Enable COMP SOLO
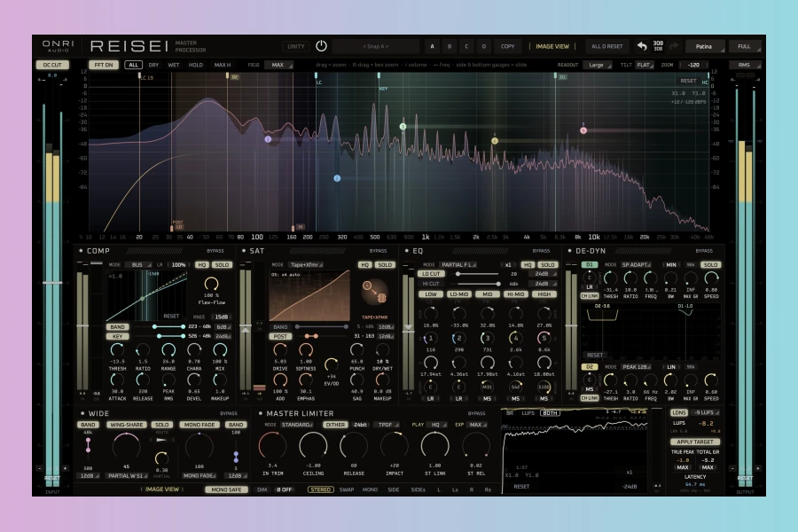 [222, 265]
